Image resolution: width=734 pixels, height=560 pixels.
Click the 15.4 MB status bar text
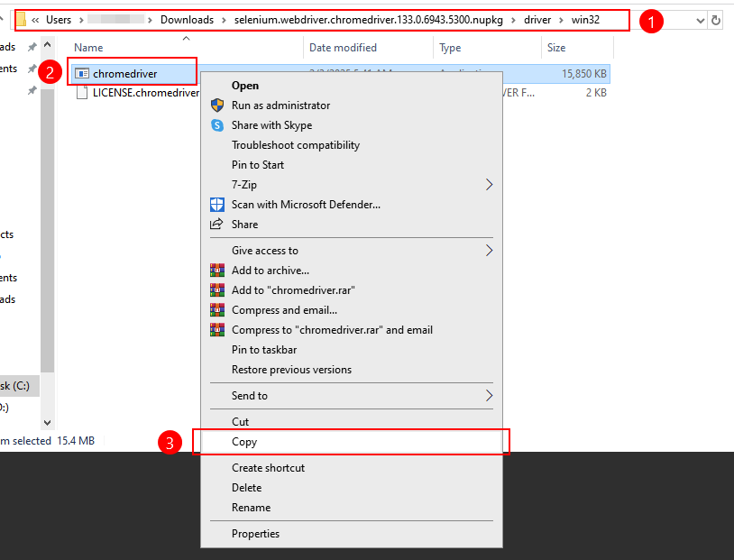(x=76, y=441)
